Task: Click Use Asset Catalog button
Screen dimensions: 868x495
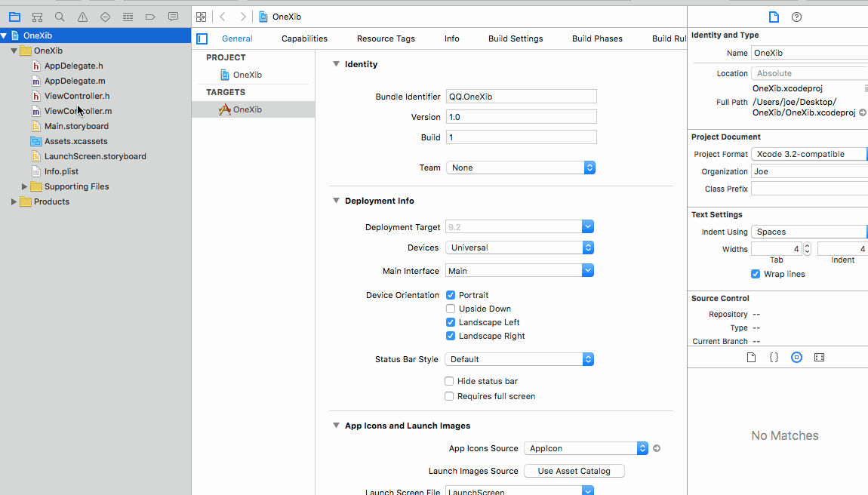Action: point(574,471)
